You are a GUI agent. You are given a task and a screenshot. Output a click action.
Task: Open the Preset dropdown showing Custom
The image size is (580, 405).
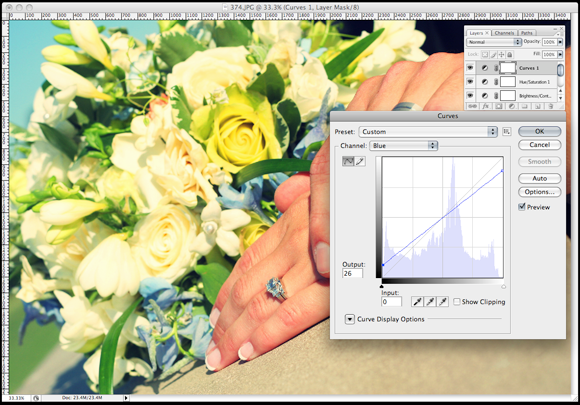point(428,132)
